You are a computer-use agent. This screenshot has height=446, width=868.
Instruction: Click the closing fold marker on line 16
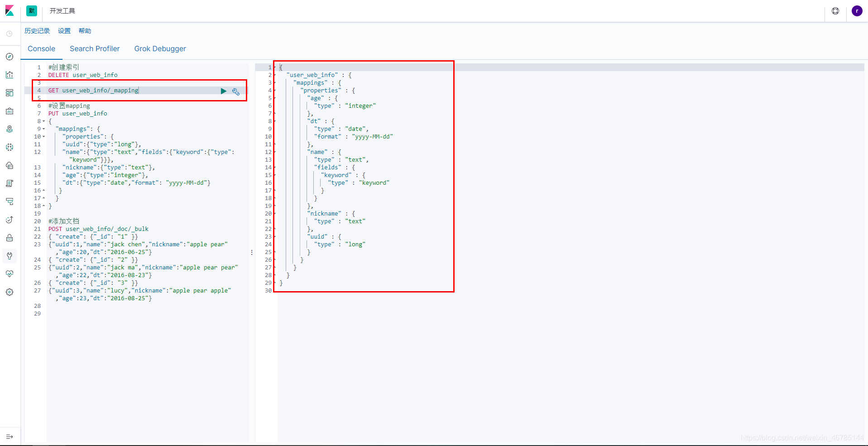tap(43, 191)
